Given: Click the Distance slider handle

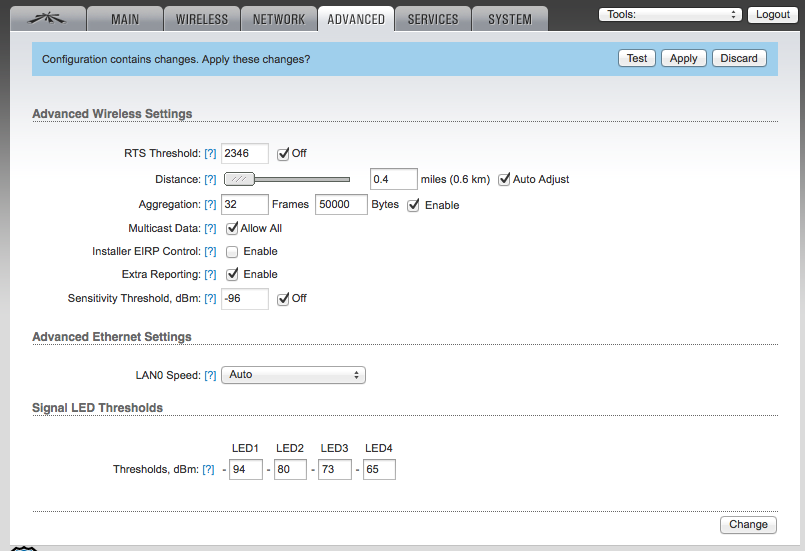Looking at the screenshot, I should (239, 179).
